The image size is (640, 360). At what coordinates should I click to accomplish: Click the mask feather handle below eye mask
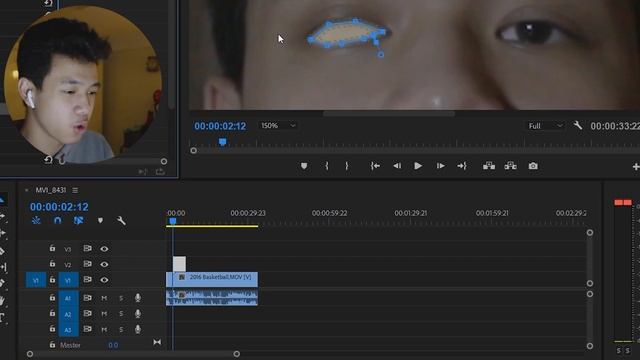point(381,54)
